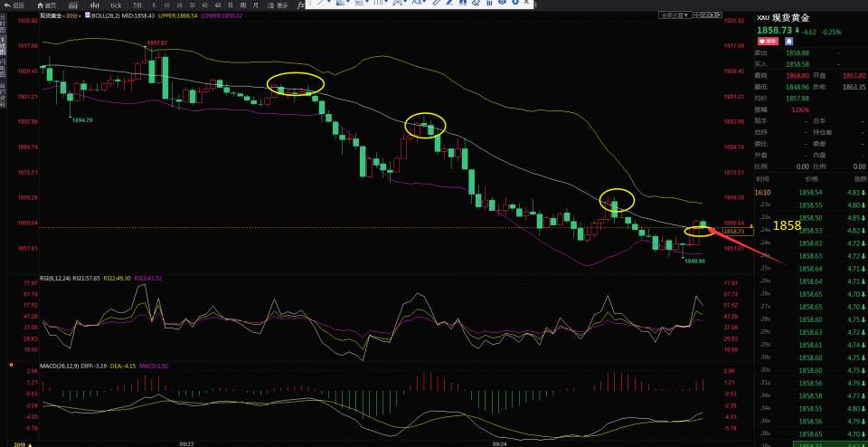Select the 日 daily period
This screenshot has width=868, height=447.
(231, 5)
